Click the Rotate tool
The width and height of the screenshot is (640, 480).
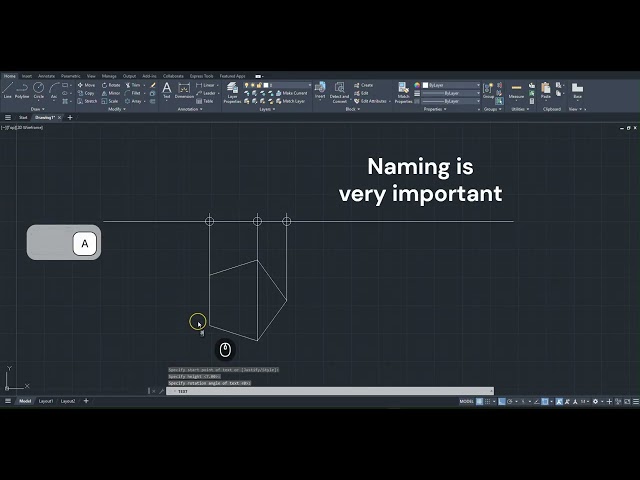(x=111, y=85)
